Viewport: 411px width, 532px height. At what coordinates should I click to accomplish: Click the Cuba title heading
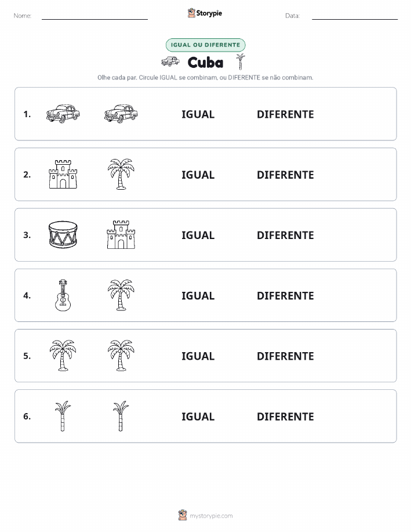(x=205, y=63)
